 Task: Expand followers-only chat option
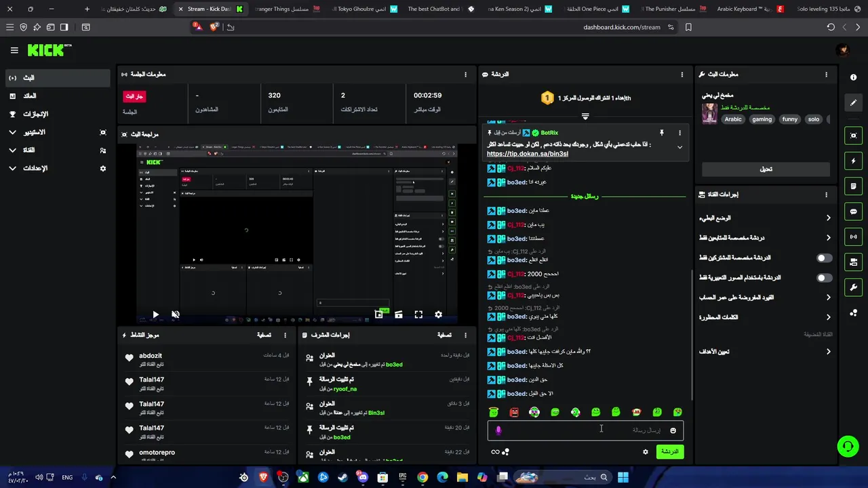pyautogui.click(x=766, y=238)
